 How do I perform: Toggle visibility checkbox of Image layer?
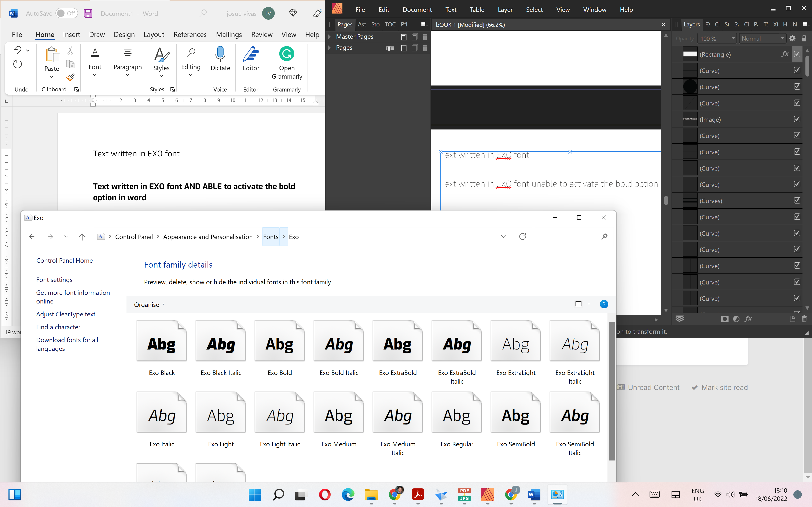point(797,119)
